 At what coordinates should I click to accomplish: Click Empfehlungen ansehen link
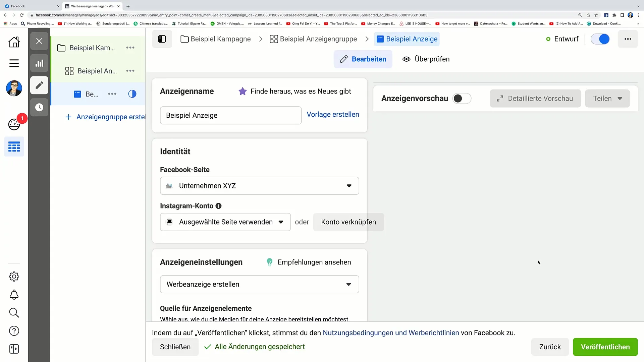coord(314,262)
